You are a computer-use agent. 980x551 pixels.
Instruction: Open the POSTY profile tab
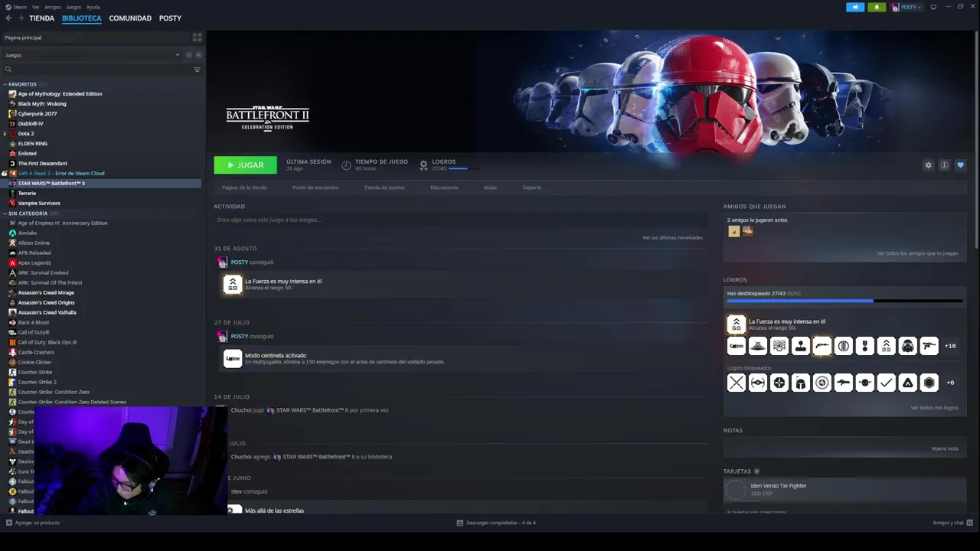170,18
